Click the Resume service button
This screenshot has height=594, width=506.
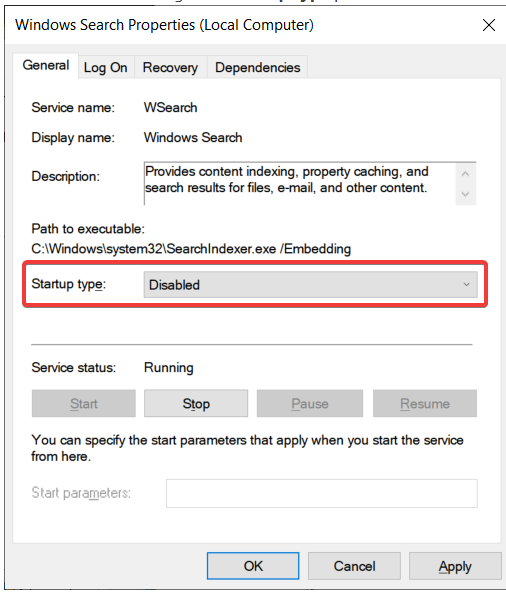(x=425, y=403)
